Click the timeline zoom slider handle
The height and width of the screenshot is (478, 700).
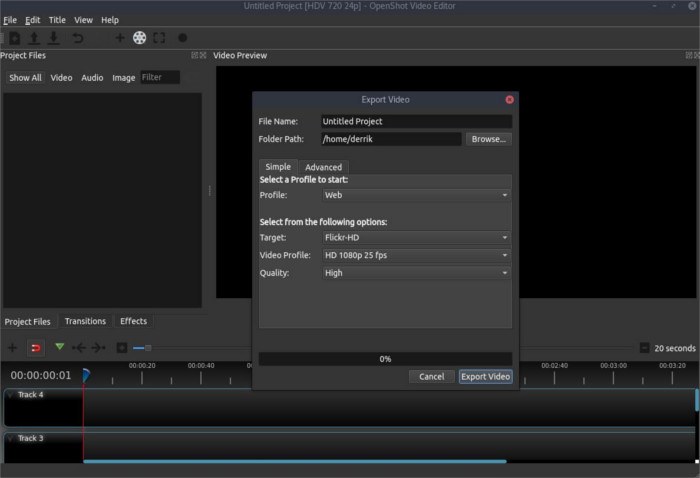pos(148,348)
